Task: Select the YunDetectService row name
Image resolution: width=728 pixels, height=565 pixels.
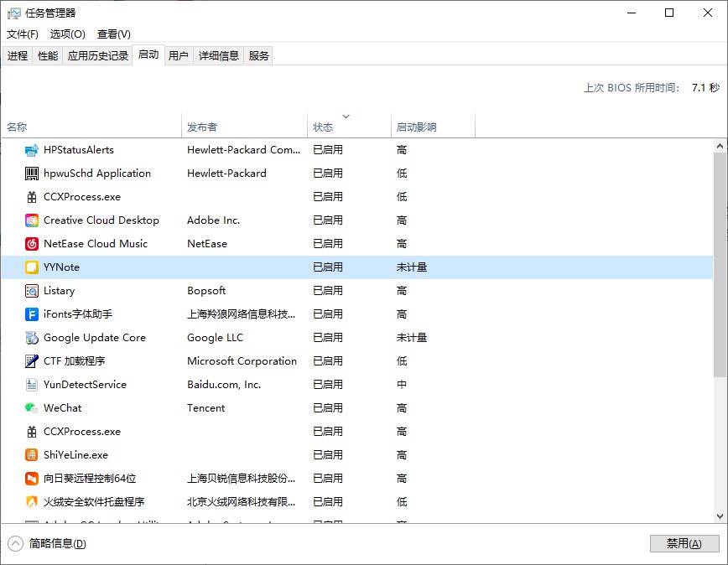Action: click(85, 385)
